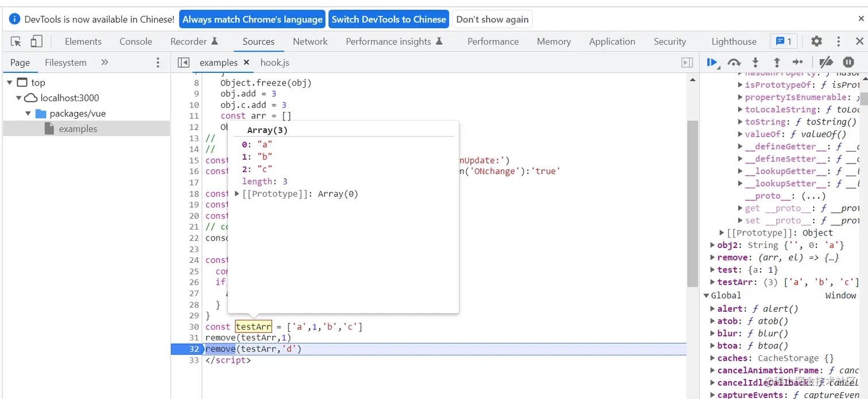Collapse the top frame tree node
Image resolution: width=868 pixels, height=399 pixels.
click(x=10, y=83)
